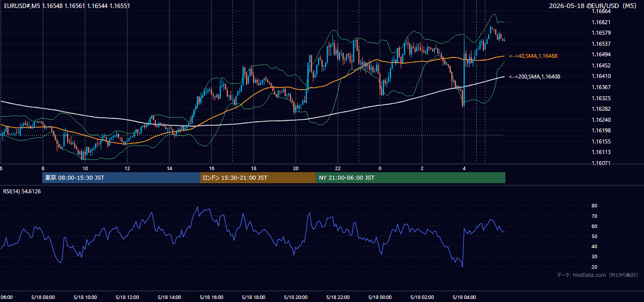Click RSI scale value 30

[x=594, y=257]
